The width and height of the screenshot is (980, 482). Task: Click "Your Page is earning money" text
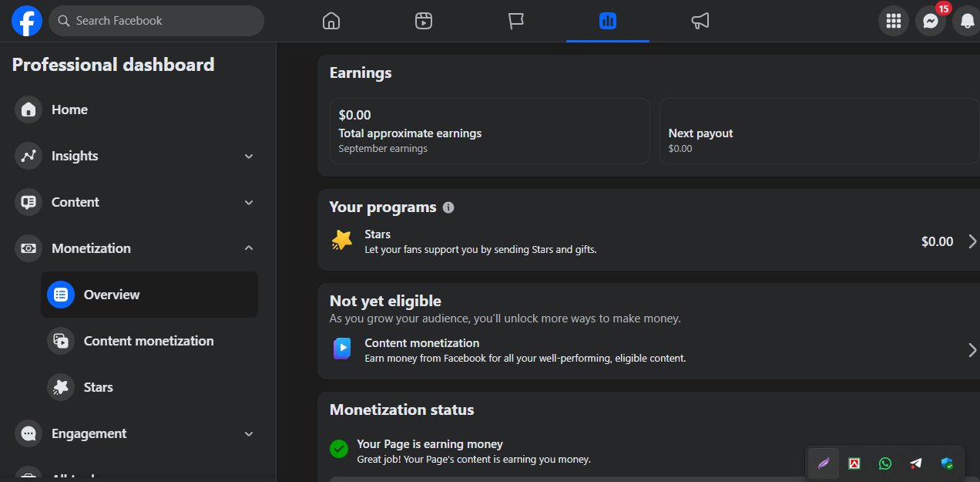(430, 444)
